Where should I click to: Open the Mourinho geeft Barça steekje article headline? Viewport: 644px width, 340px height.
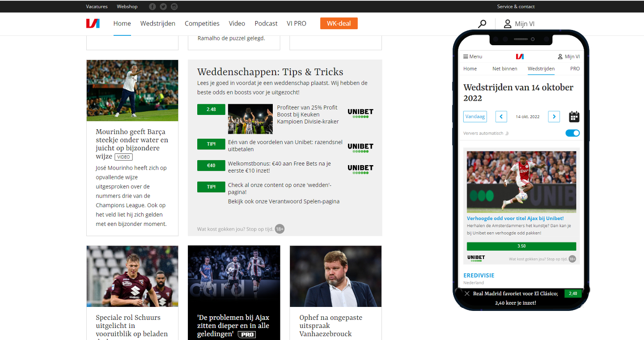[x=132, y=144]
